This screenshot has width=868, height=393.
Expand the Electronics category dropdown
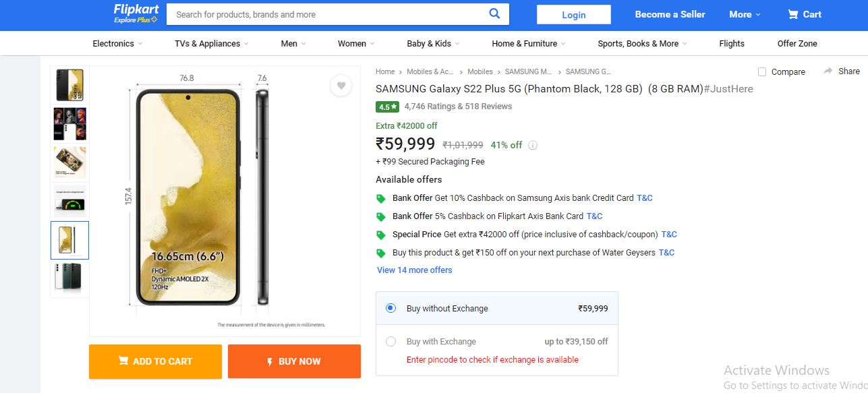coord(118,43)
